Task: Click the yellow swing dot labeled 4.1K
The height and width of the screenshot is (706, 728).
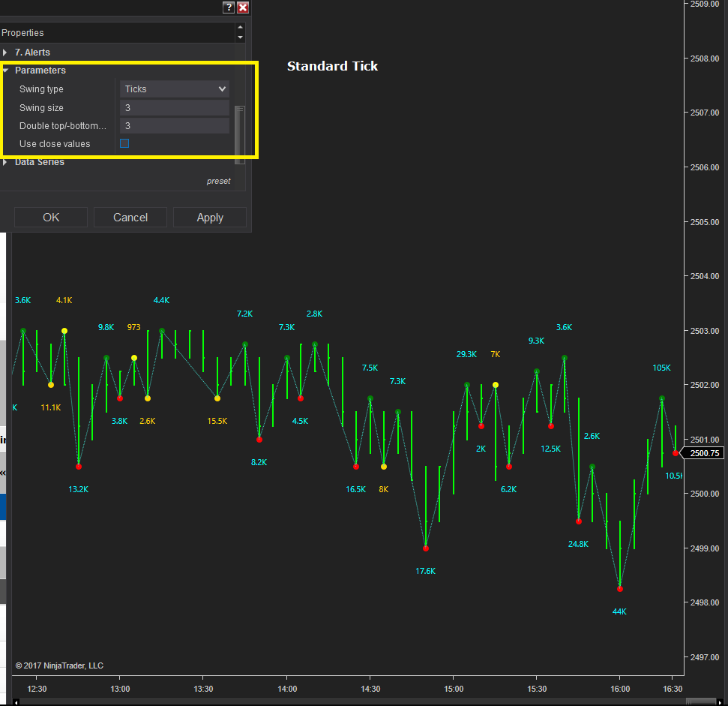Action: (x=64, y=331)
